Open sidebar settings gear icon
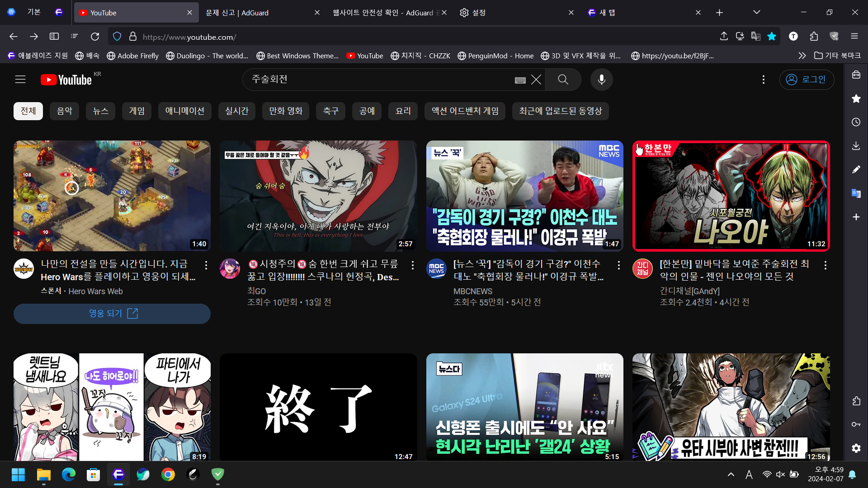 pos(856,448)
